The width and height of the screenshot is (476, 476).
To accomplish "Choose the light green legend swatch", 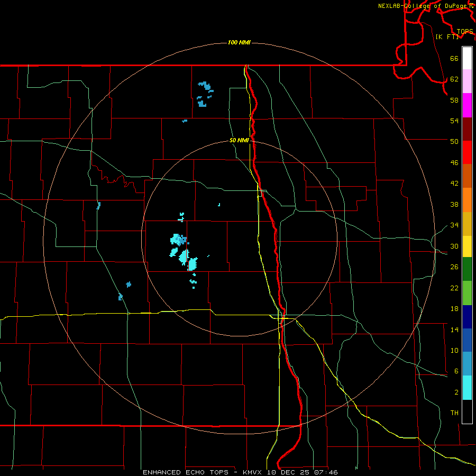I will tap(467, 293).
